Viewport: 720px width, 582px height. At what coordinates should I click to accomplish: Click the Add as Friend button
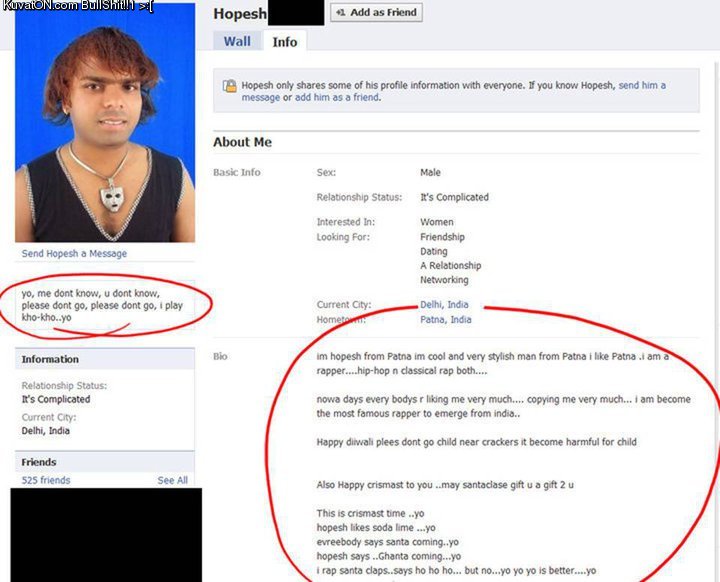click(376, 12)
